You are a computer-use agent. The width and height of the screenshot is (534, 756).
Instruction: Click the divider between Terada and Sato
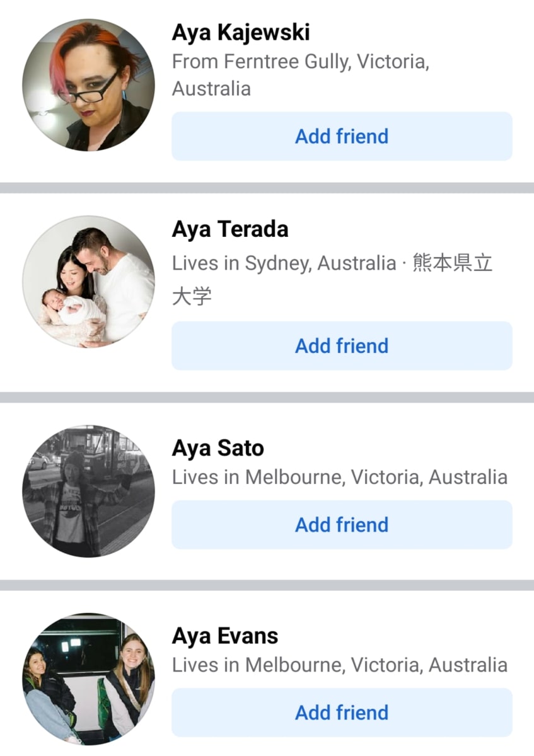click(x=267, y=398)
